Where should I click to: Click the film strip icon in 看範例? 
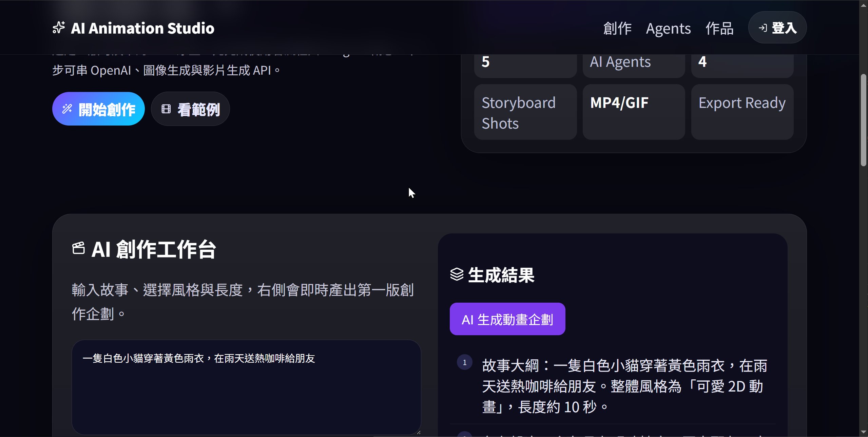tap(166, 109)
